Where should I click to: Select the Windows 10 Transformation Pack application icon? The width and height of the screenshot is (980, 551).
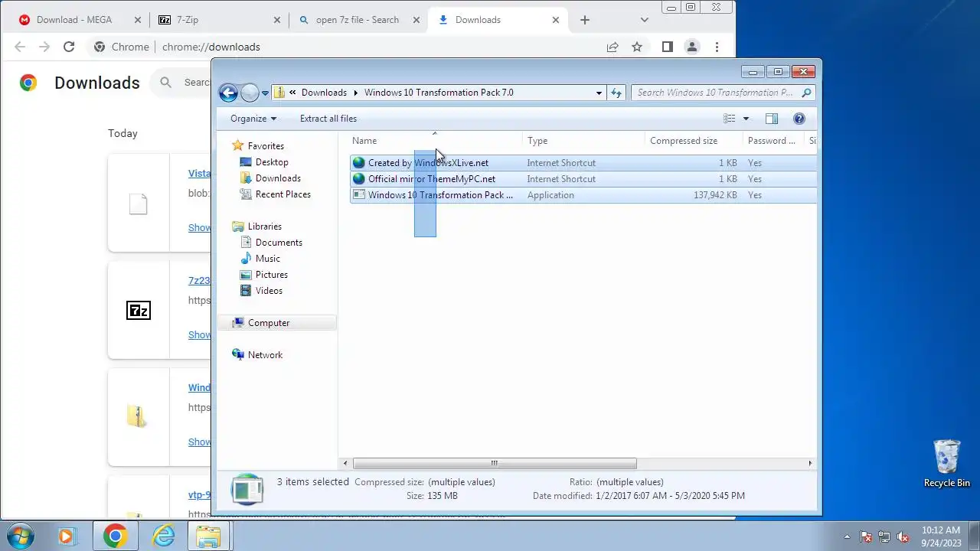(358, 195)
